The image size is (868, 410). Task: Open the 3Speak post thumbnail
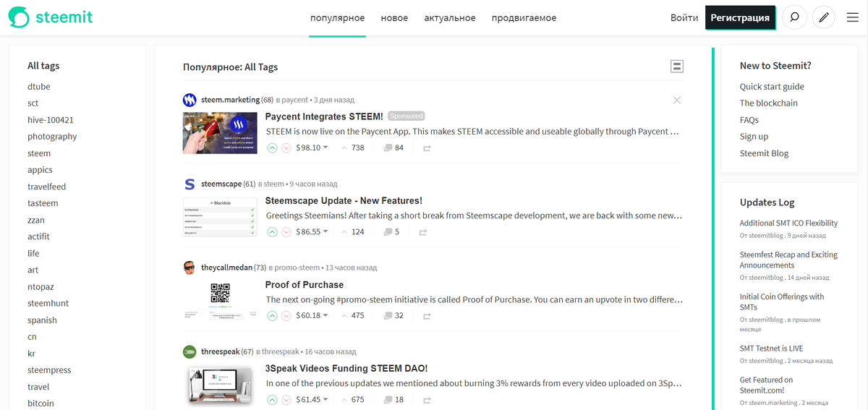[220, 385]
